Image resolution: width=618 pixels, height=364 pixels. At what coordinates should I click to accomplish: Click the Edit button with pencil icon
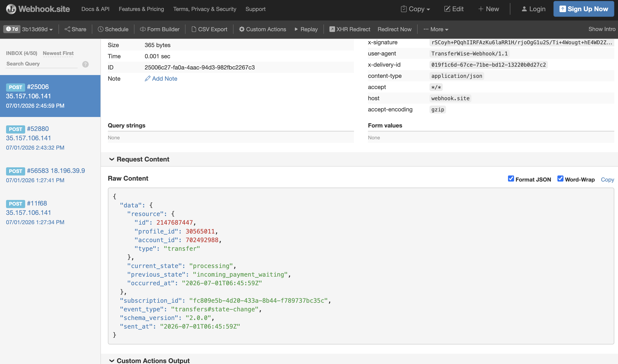click(x=454, y=9)
